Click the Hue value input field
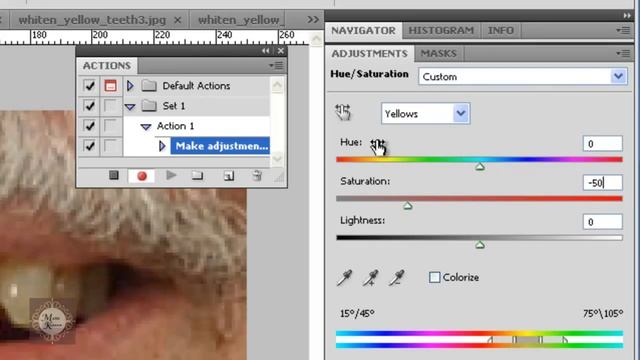640x360 pixels. point(602,144)
